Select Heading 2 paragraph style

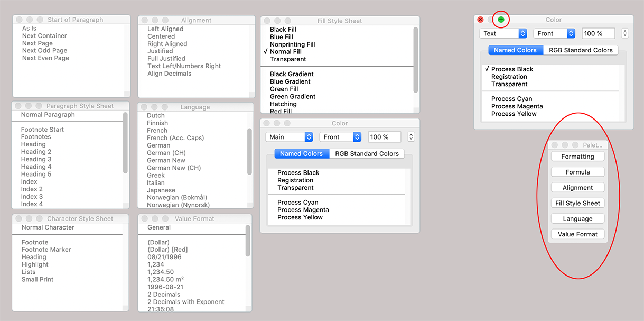pos(36,152)
